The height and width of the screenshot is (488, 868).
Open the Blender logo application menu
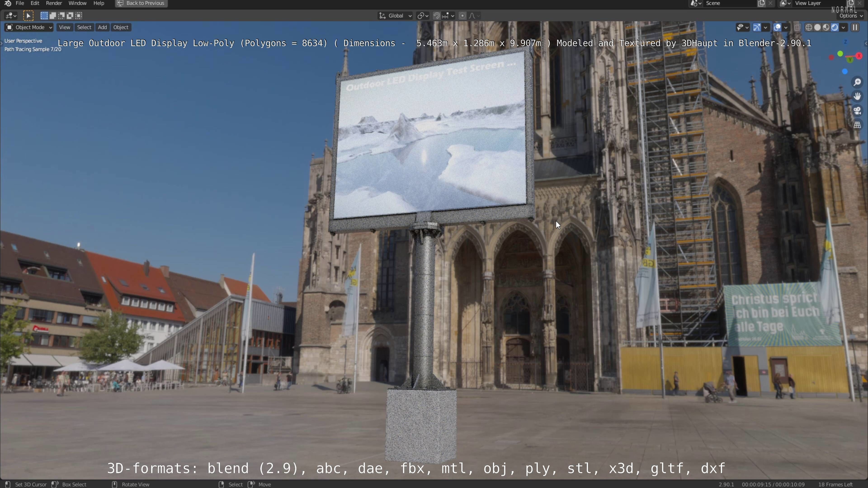click(x=7, y=3)
